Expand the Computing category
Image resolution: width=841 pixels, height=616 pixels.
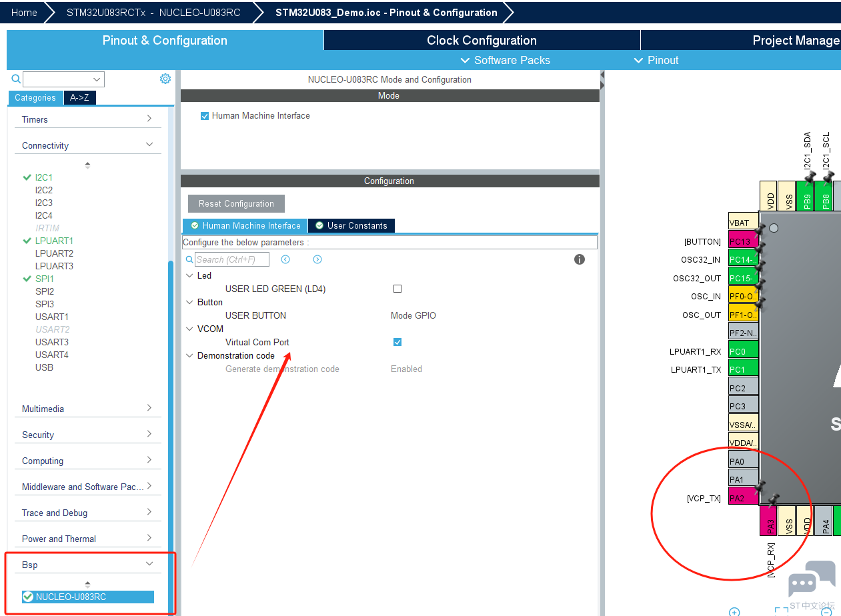[87, 461]
